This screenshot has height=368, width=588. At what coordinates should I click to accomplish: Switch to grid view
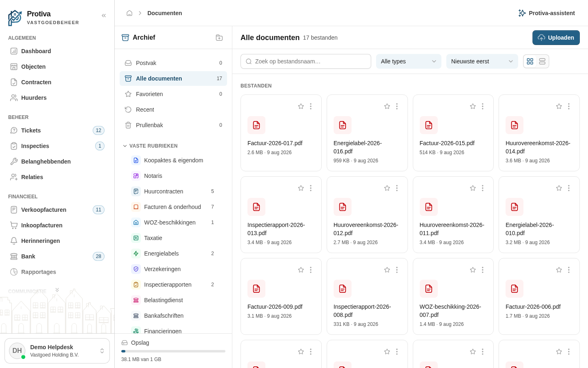530,61
